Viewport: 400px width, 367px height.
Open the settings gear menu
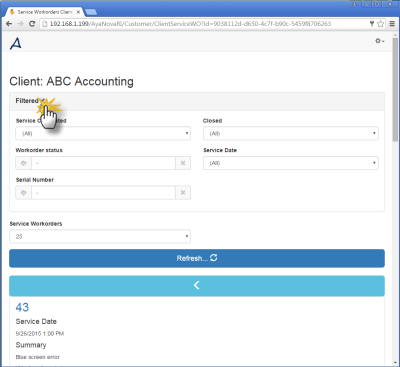[x=379, y=41]
